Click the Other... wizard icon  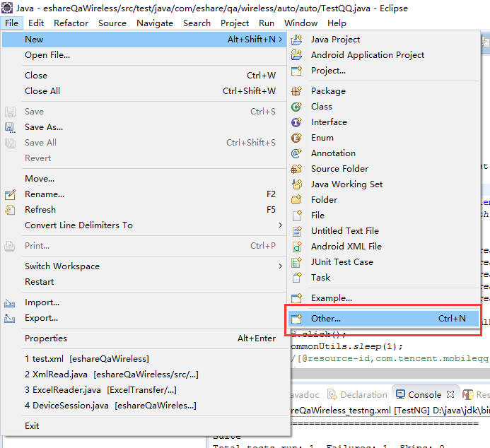click(296, 319)
